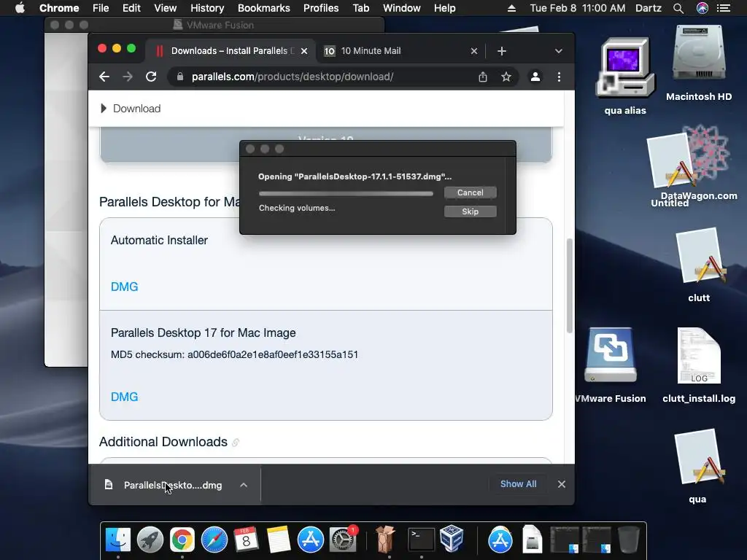Expand the downloaded dmg options chevron
Viewport: 747px width, 560px height.
(x=244, y=485)
